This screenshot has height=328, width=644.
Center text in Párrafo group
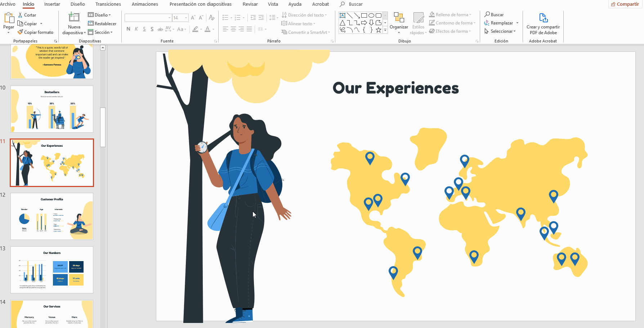point(233,29)
